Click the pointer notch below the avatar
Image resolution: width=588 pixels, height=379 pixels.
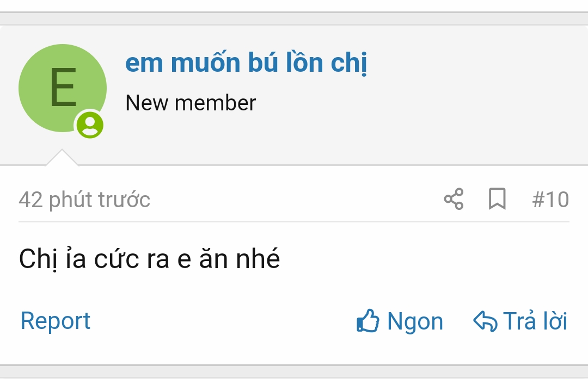62,158
